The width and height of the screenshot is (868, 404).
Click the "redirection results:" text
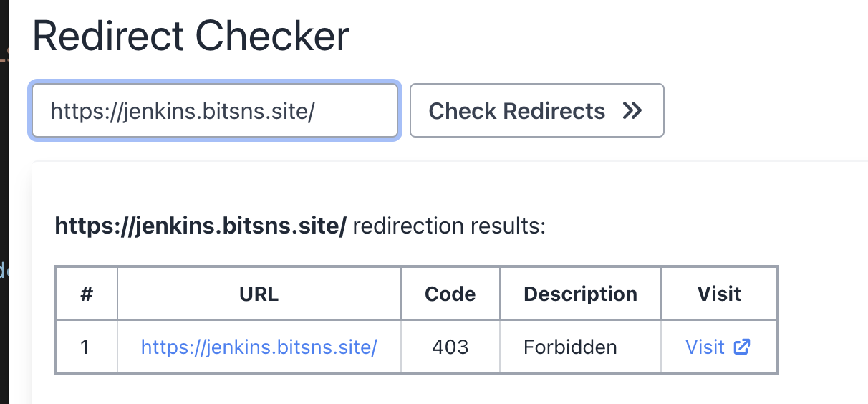[x=449, y=227]
